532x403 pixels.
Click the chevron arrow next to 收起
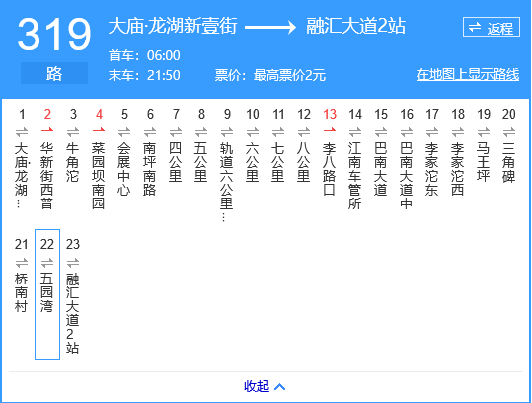click(280, 387)
